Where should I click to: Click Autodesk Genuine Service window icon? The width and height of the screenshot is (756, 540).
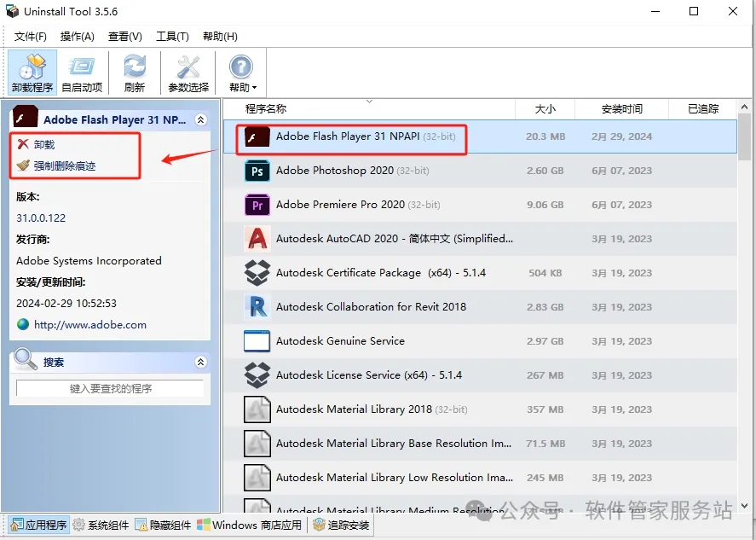257,341
